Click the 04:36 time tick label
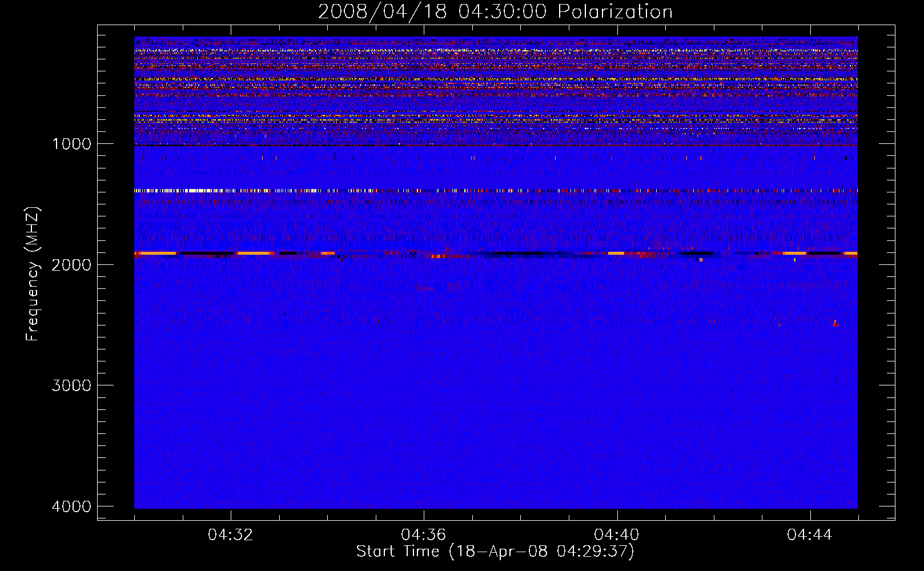 [x=424, y=535]
